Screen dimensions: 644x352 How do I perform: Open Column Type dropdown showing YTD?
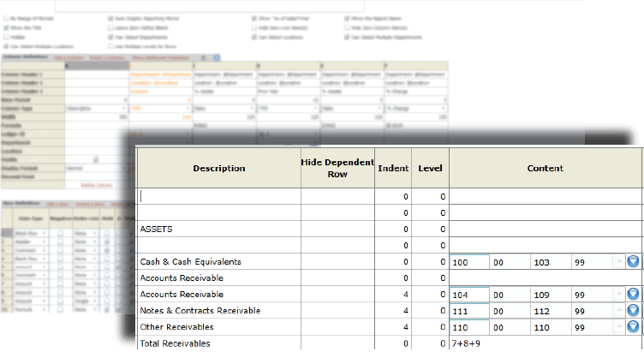point(160,109)
